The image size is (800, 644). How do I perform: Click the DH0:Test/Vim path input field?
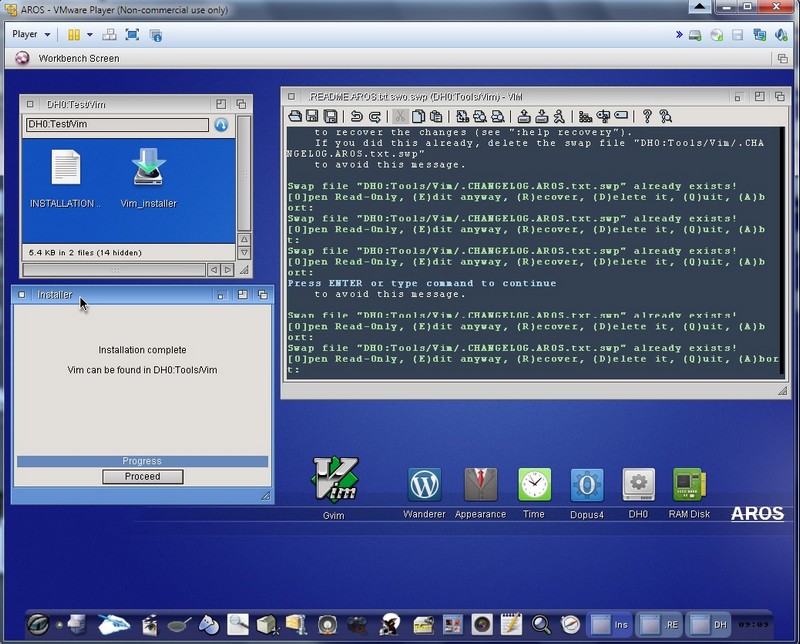click(117, 125)
